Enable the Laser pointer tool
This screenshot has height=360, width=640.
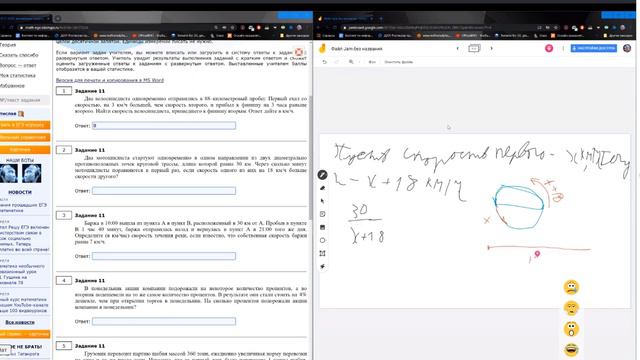point(322,267)
